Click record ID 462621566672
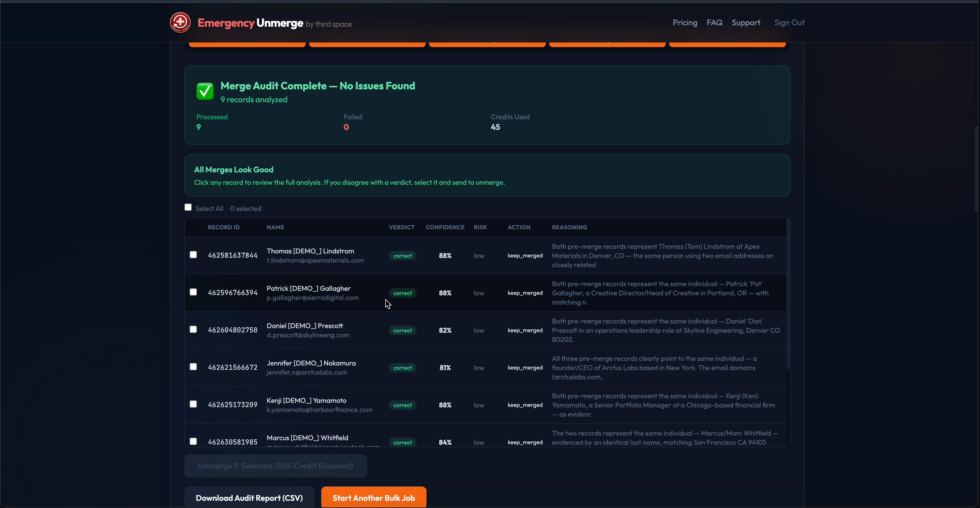The width and height of the screenshot is (980, 508). click(232, 367)
